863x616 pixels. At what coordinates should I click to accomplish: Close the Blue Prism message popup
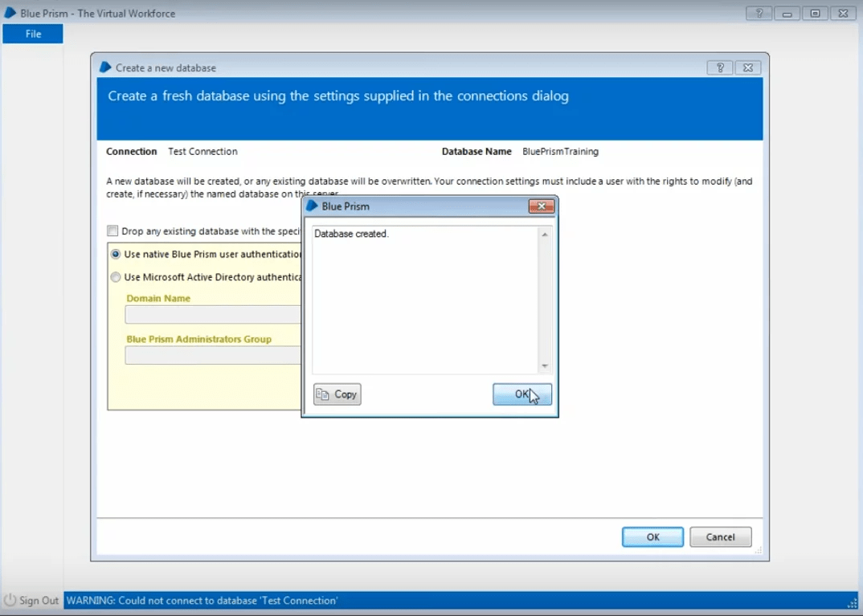click(541, 206)
